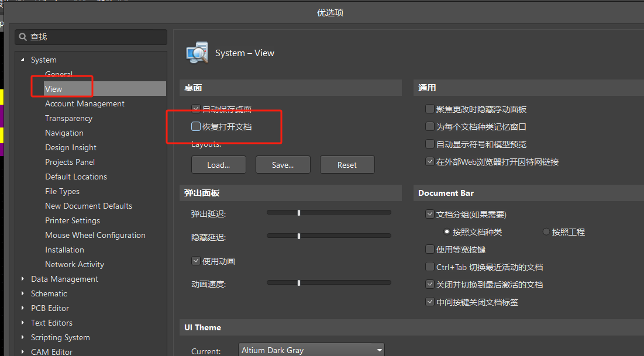This screenshot has height=356, width=644.
Task: Click the Load... layouts button
Action: (218, 165)
